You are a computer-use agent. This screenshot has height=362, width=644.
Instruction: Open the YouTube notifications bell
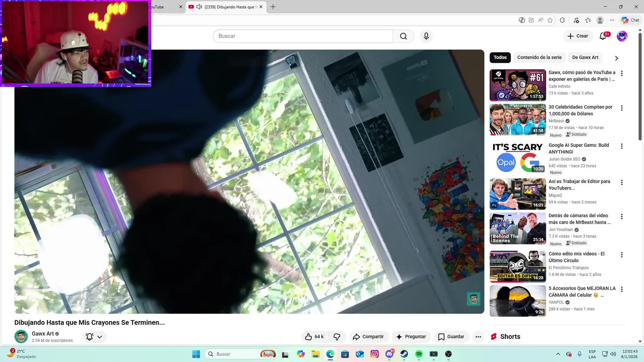[x=603, y=36]
